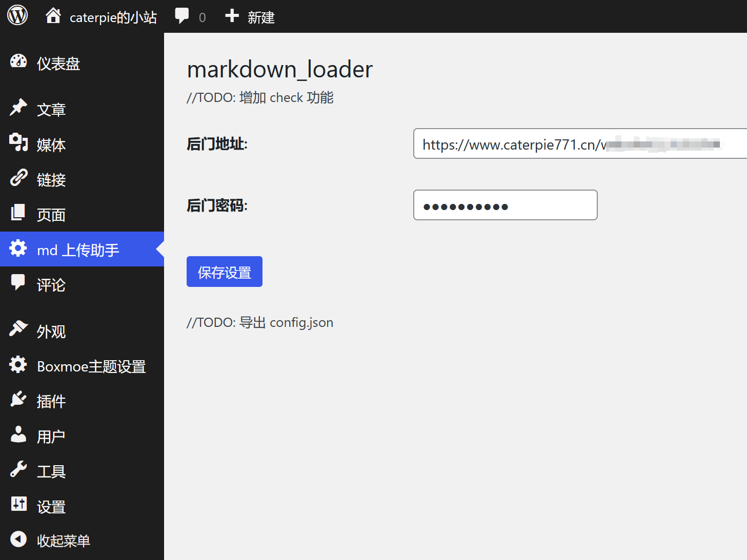
Task: Click the 后门地址: label
Action: coord(217,144)
